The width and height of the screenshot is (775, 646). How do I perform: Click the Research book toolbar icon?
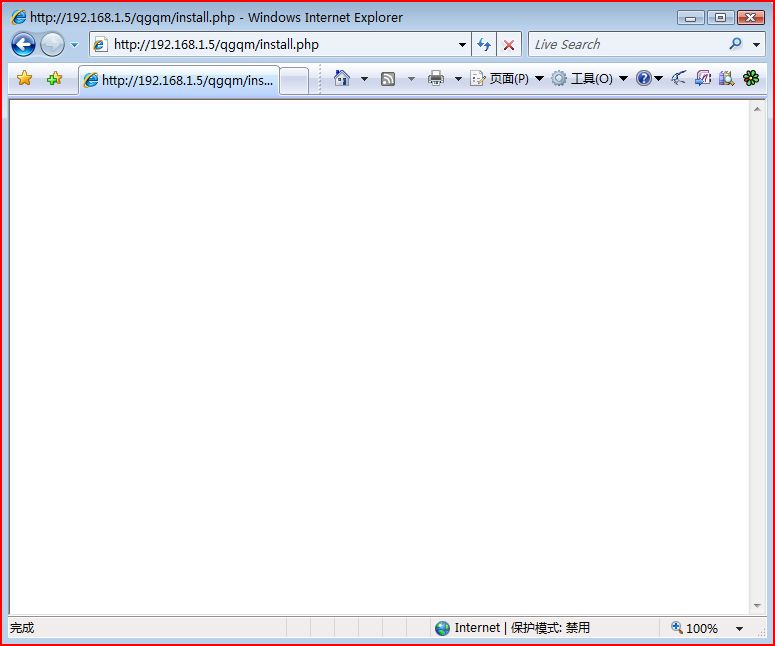(726, 78)
